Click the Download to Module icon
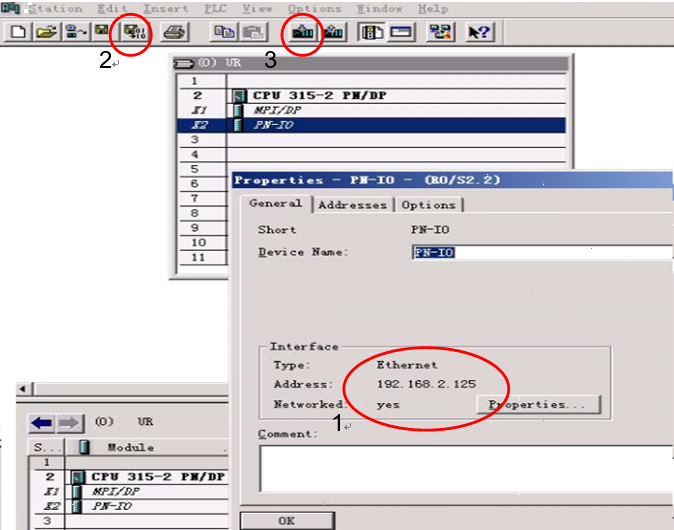 [x=302, y=32]
